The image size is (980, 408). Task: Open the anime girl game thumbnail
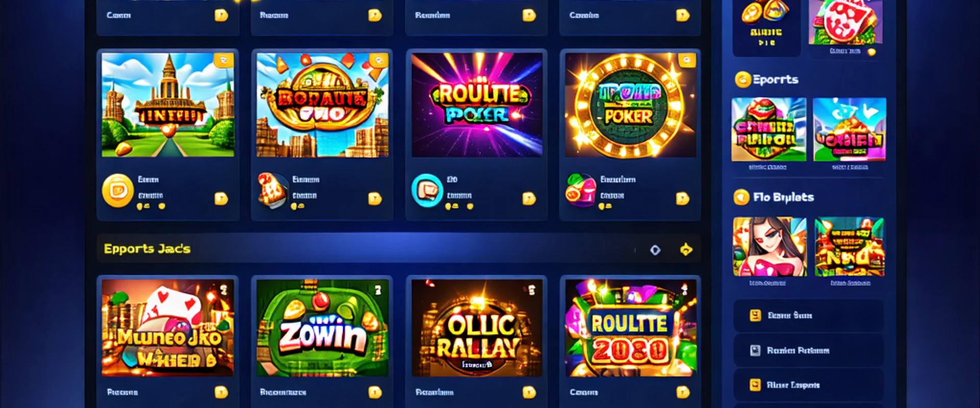click(x=770, y=247)
